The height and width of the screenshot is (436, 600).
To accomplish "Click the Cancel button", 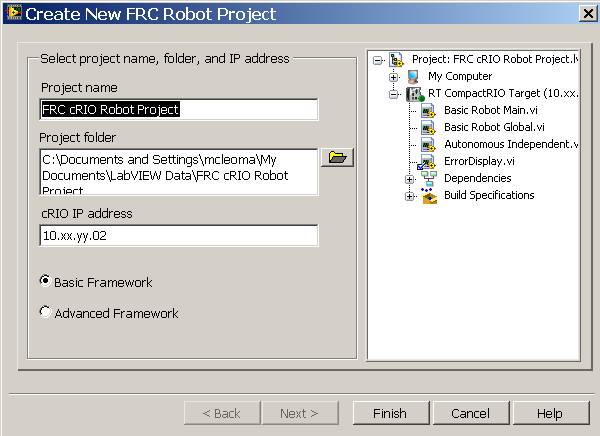I will click(471, 413).
